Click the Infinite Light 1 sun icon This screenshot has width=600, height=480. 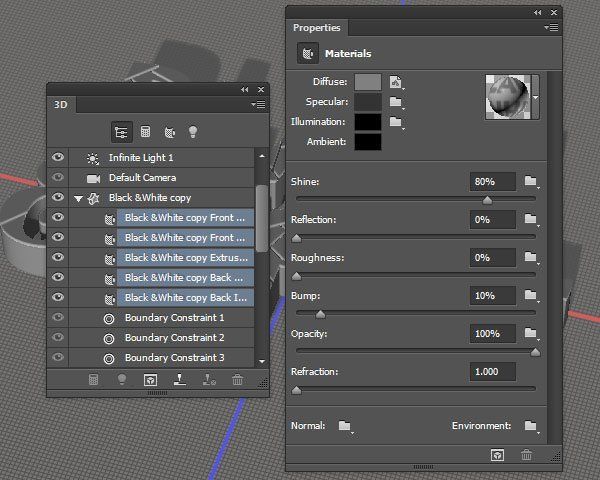click(x=93, y=158)
